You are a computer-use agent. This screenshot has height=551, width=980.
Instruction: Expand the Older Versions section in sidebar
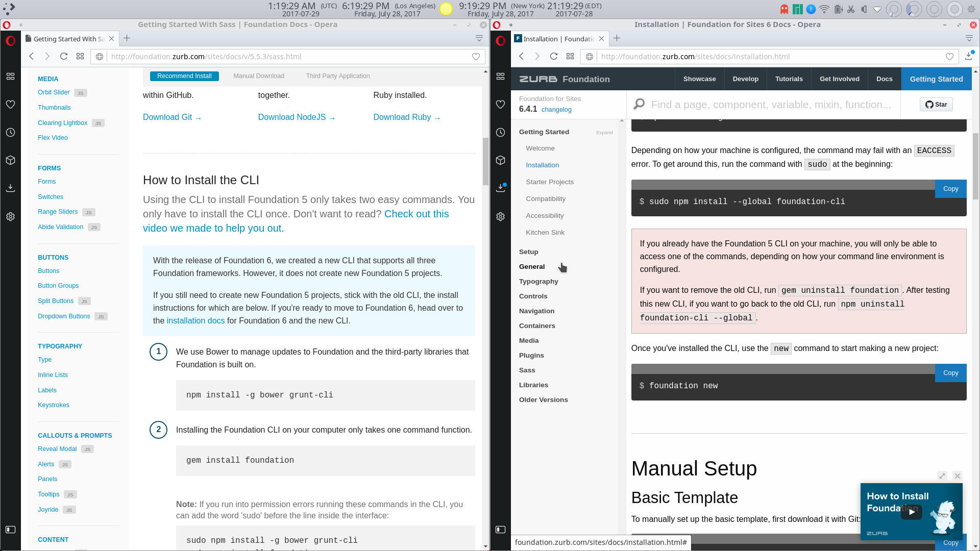[x=543, y=400]
